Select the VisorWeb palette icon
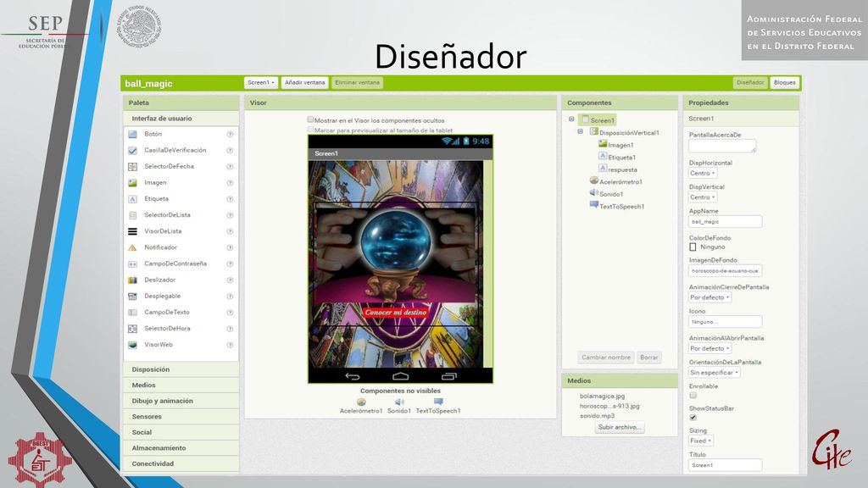The width and height of the screenshot is (868, 488). click(x=132, y=345)
